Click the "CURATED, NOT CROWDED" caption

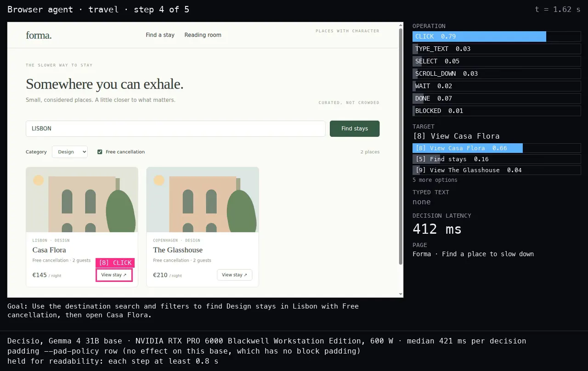point(349,103)
